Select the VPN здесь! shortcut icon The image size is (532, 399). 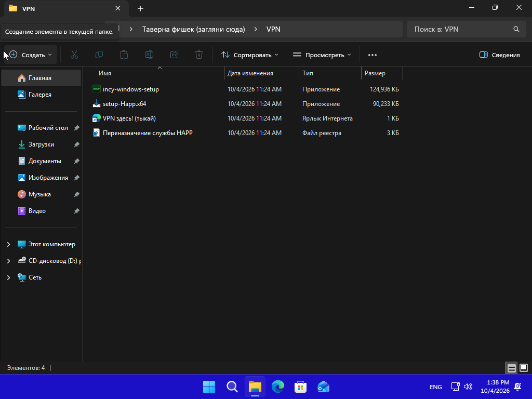96,118
